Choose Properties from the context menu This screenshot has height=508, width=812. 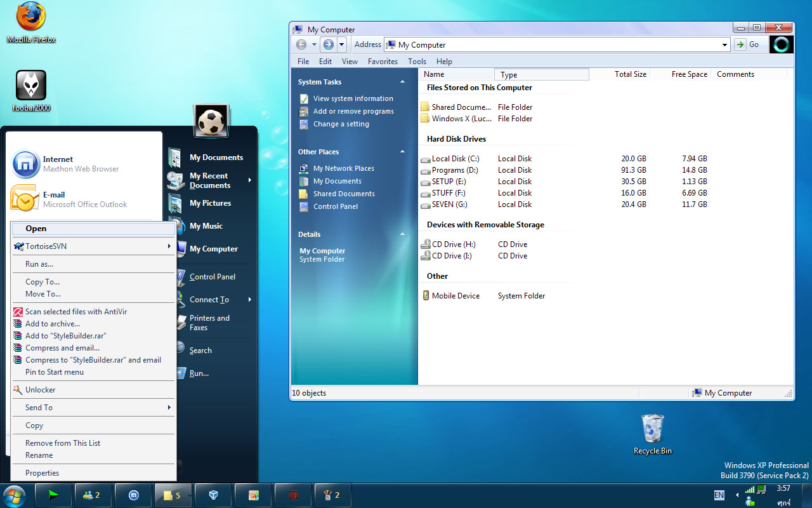coord(42,473)
